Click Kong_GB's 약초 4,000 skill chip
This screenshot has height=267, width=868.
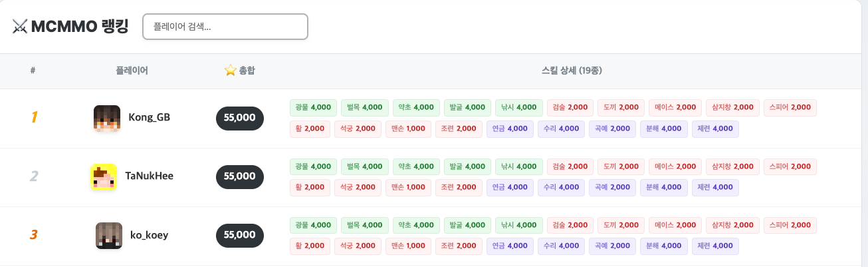[416, 107]
